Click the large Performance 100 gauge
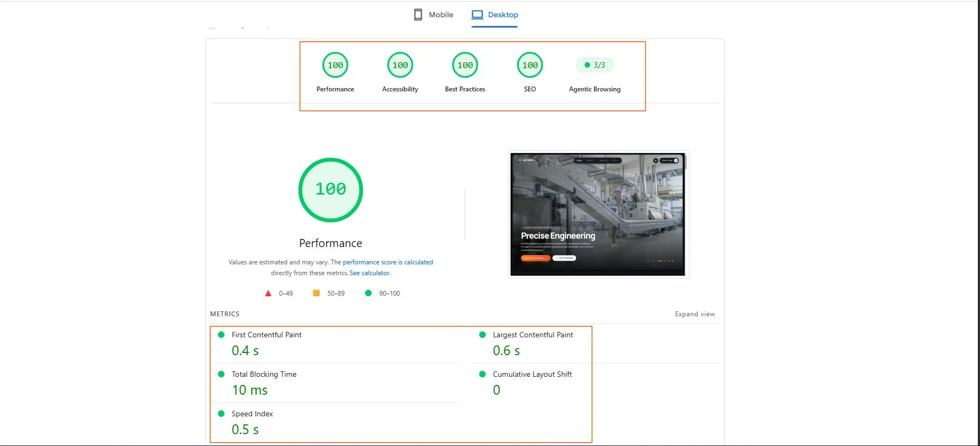This screenshot has width=980, height=446. 330,190
